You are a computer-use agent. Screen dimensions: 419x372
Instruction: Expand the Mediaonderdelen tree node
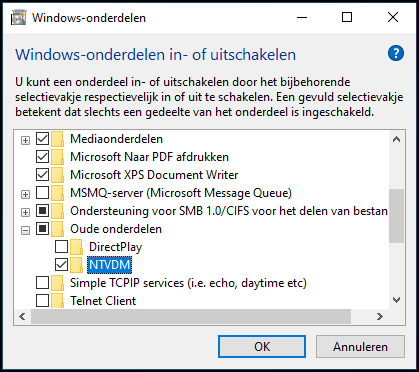tap(25, 140)
